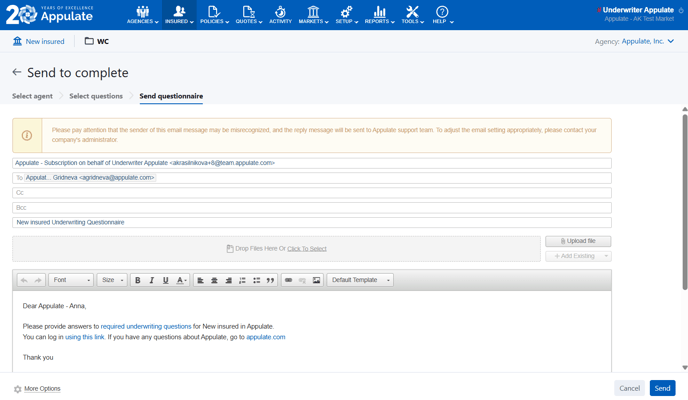Open the Agencies menu
This screenshot has height=400, width=688.
coord(143,15)
